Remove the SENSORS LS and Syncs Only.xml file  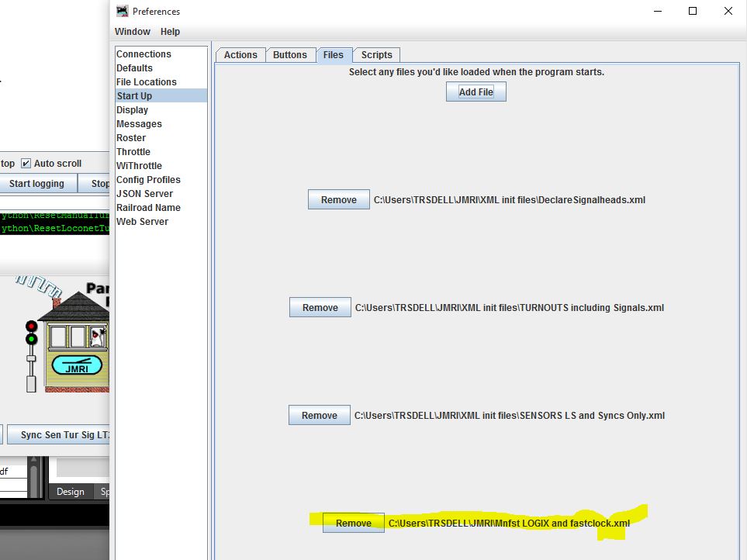pos(319,415)
